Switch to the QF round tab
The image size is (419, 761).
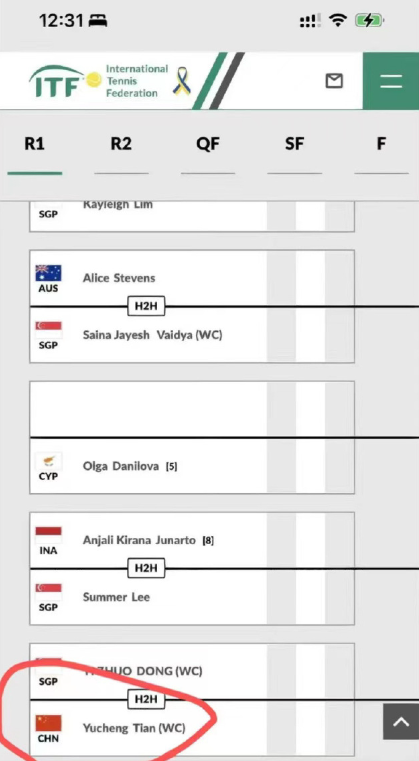coord(208,144)
